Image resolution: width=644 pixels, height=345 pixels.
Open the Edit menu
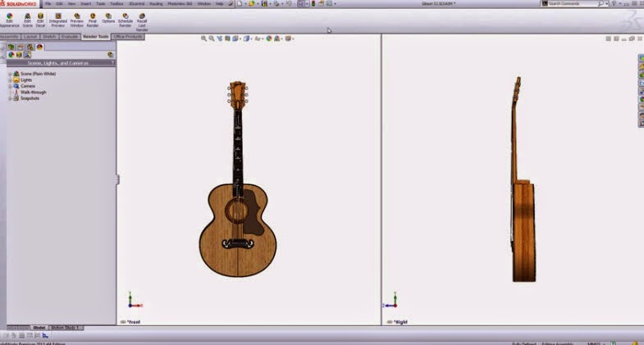60,4
